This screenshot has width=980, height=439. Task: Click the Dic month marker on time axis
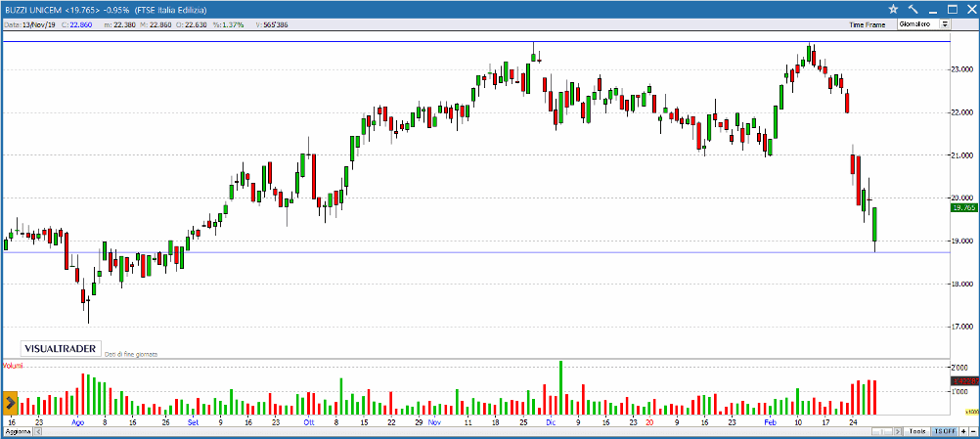pyautogui.click(x=551, y=422)
